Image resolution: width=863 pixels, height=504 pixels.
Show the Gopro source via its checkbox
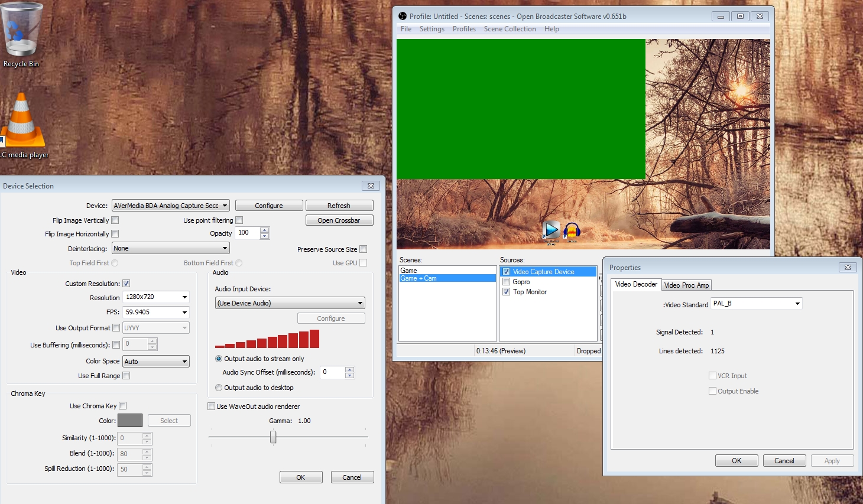506,282
